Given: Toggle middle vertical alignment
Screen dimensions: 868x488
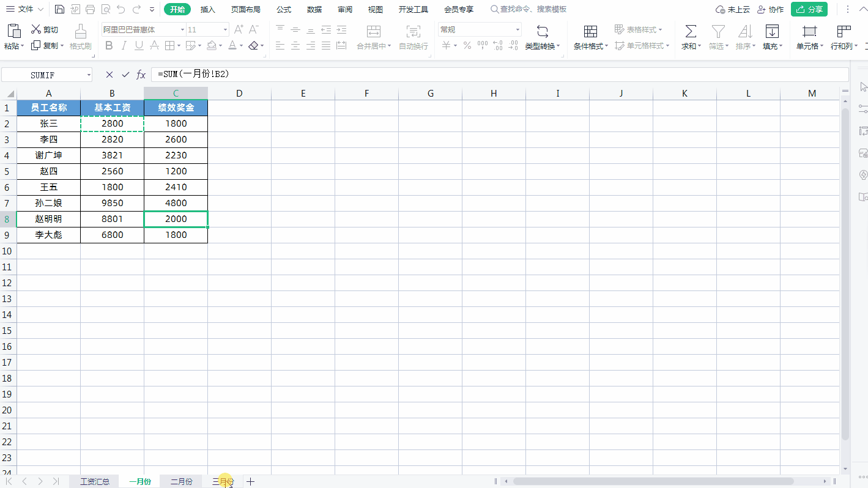Looking at the screenshot, I should (295, 29).
